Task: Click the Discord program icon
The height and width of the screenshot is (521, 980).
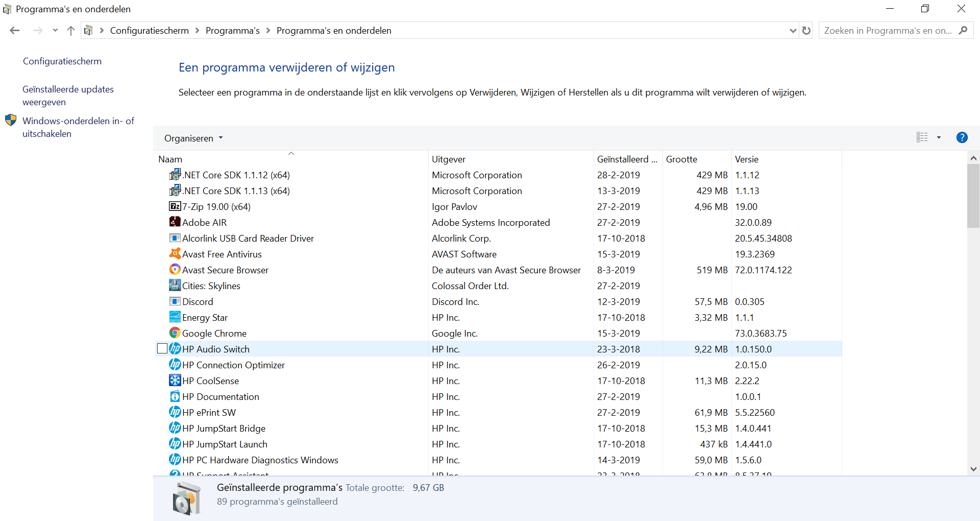Action: pos(175,301)
